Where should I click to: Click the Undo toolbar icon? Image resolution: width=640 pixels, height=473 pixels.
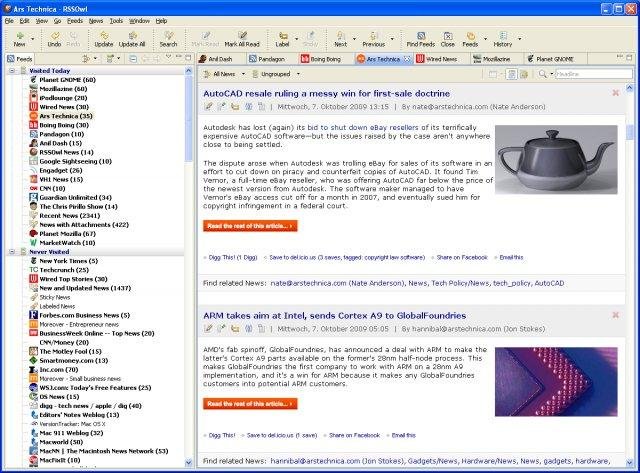coord(54,36)
